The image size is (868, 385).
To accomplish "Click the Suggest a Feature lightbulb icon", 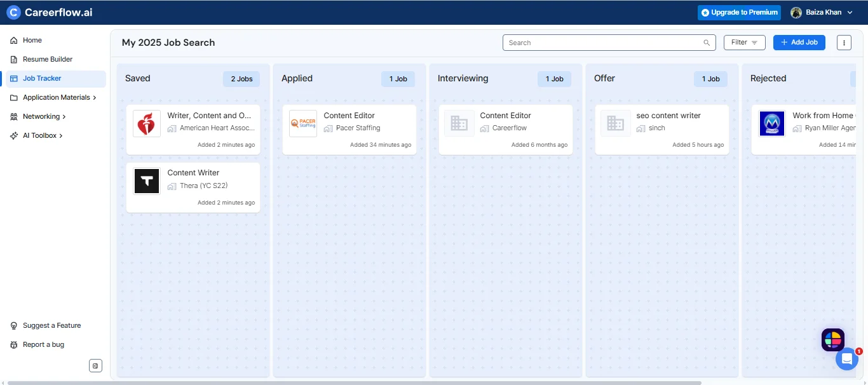I will pyautogui.click(x=14, y=325).
